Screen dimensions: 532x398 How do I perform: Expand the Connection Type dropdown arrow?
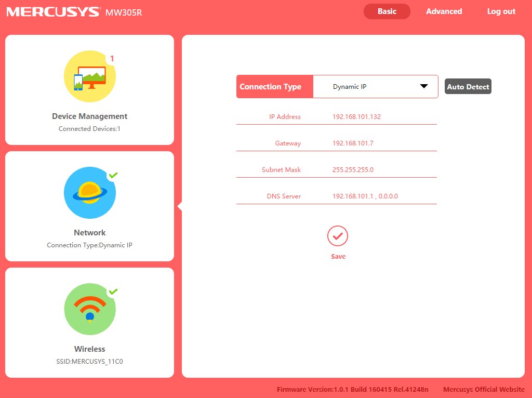pos(423,87)
